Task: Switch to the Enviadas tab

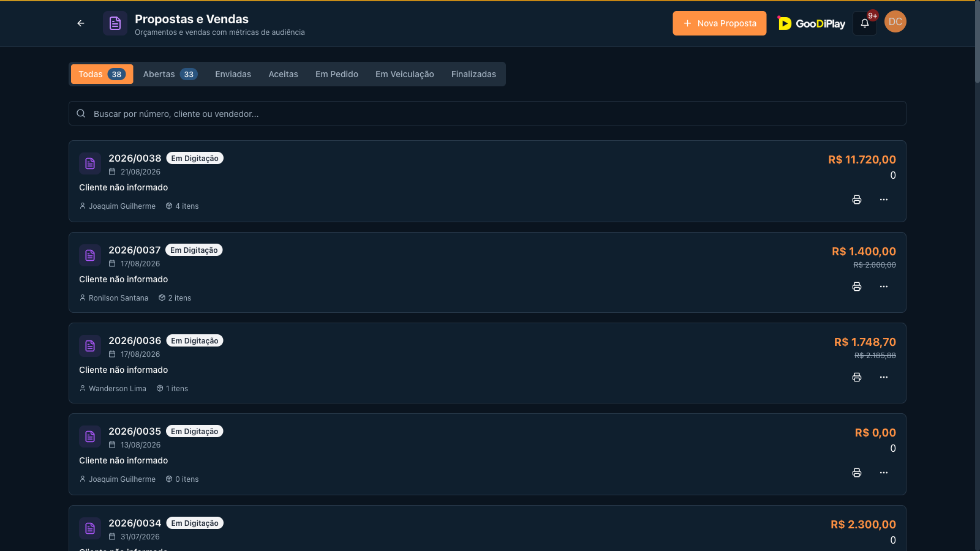Action: click(x=233, y=74)
